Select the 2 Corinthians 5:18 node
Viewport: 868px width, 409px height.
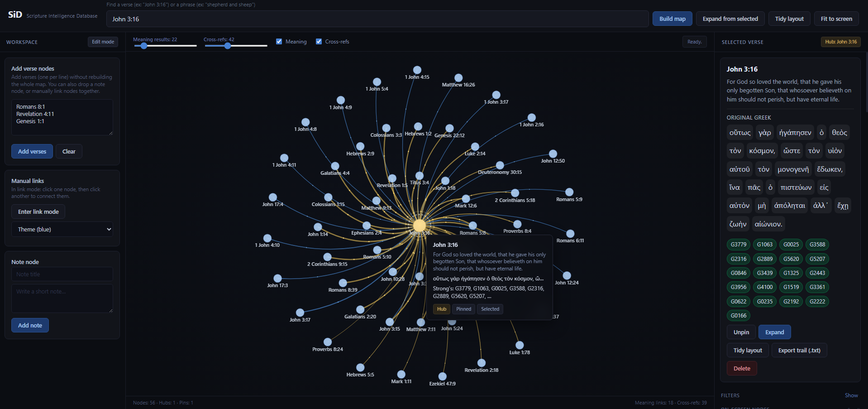[515, 193]
